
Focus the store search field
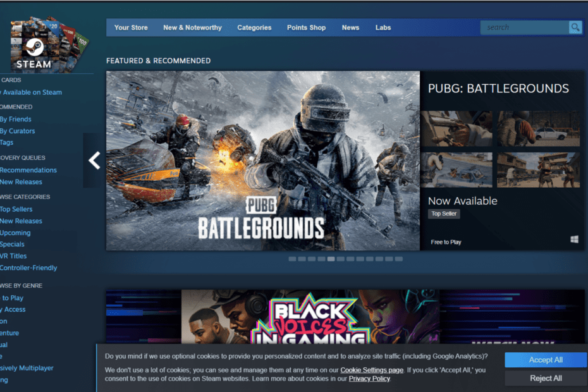coord(524,27)
